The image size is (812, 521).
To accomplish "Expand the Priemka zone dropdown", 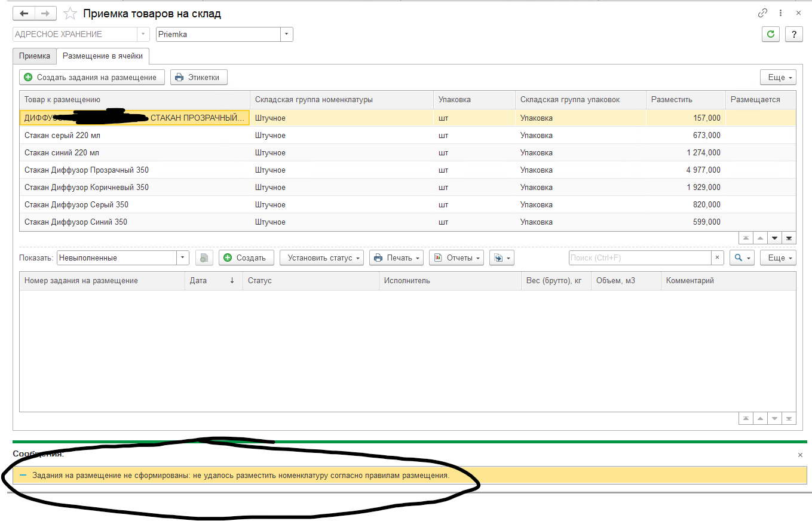I will point(286,34).
